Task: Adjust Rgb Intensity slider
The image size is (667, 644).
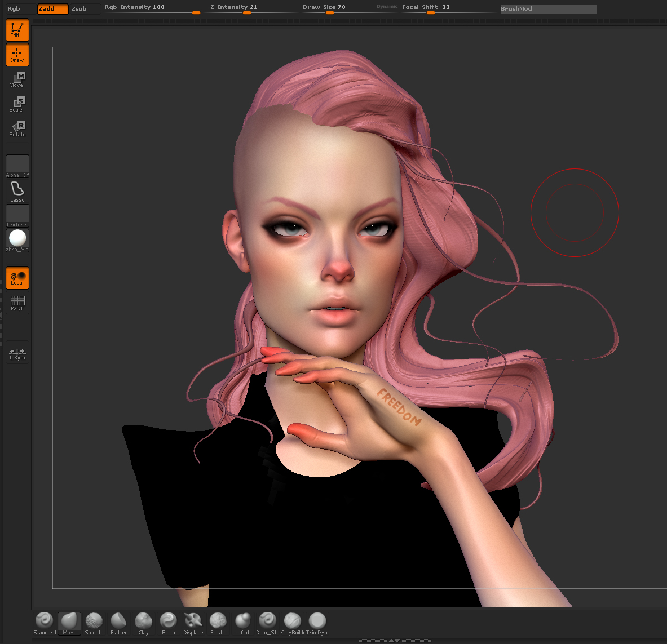Action: (x=152, y=8)
